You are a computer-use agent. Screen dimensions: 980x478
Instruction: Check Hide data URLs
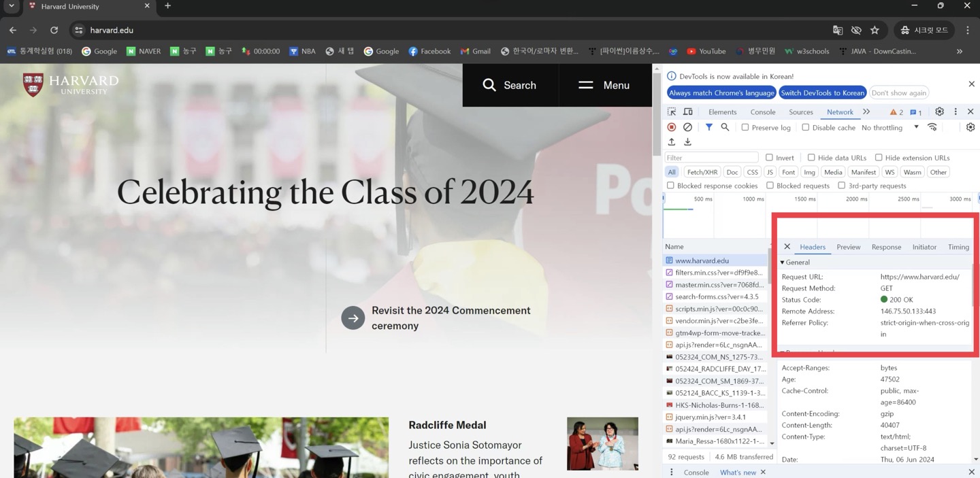(811, 157)
